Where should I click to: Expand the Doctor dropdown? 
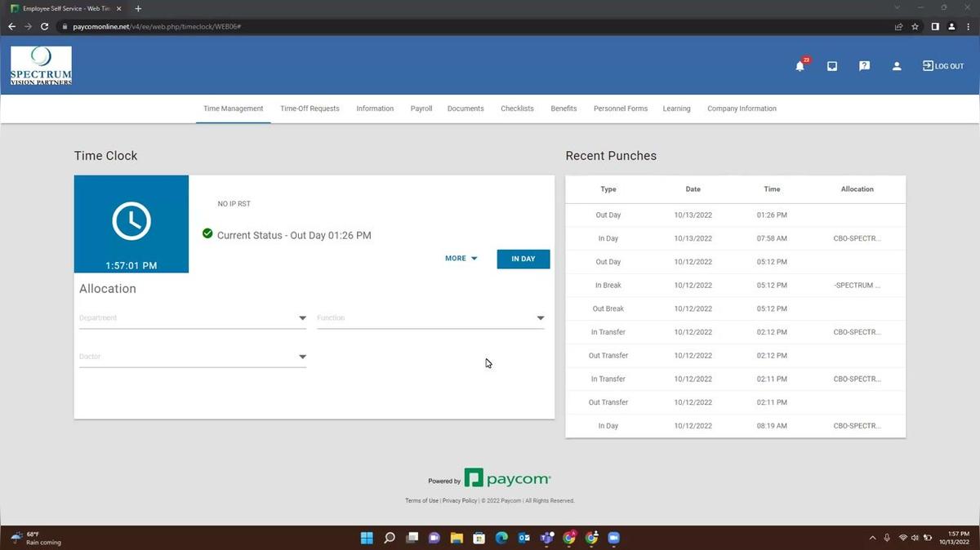tap(302, 357)
